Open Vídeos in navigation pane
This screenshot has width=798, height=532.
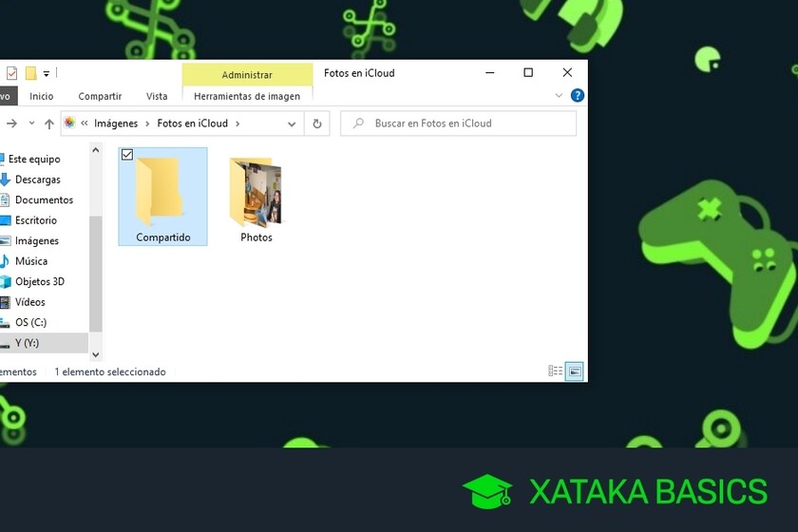(30, 302)
